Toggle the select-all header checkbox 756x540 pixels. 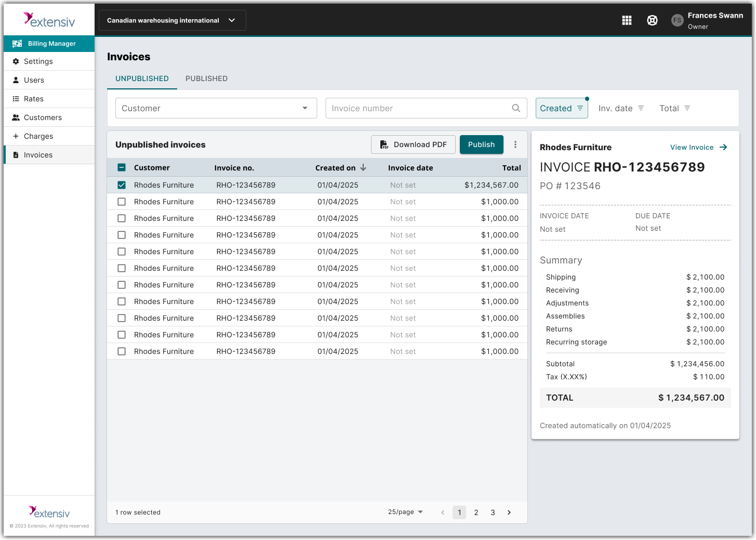122,167
